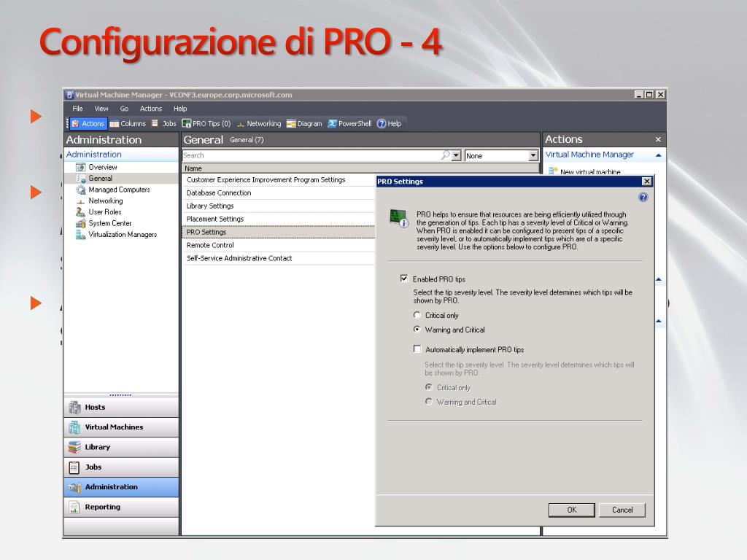Uncheck Enabled PRO tips checkbox
This screenshot has width=747, height=560.
404,279
